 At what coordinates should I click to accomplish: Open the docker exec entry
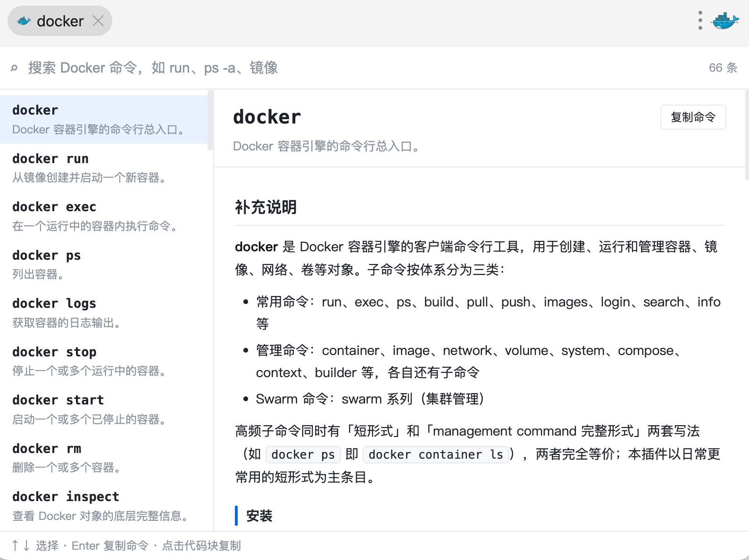[104, 216]
